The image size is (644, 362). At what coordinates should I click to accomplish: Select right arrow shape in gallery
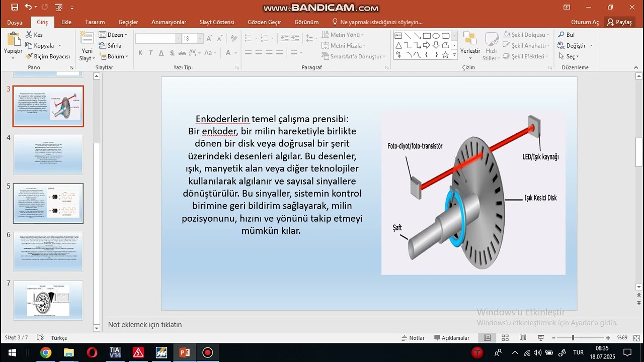(x=427, y=45)
